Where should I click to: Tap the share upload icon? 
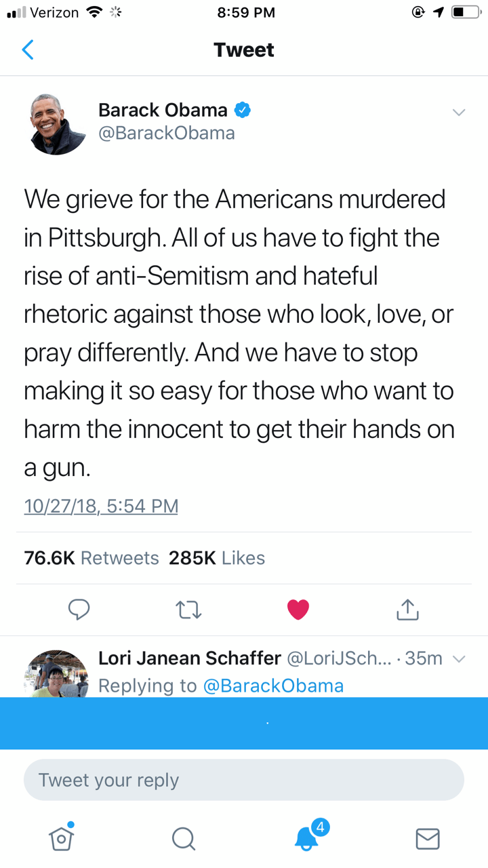pyautogui.click(x=407, y=610)
